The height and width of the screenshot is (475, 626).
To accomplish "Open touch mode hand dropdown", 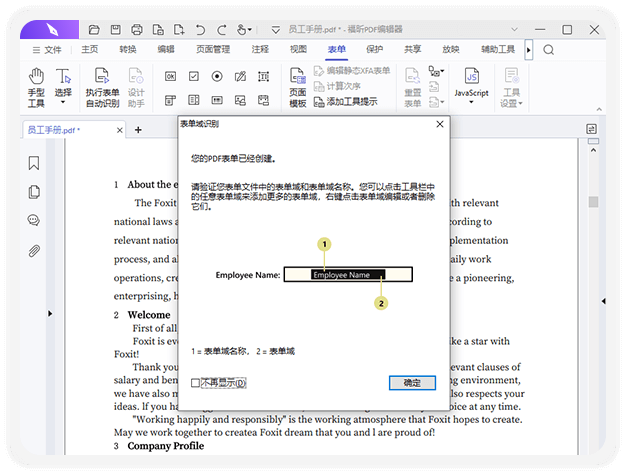I will click(x=244, y=30).
